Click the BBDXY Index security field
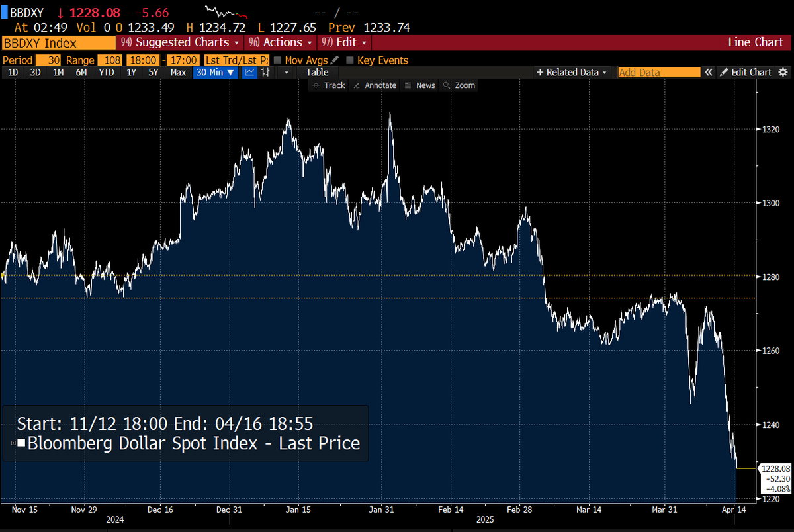The height and width of the screenshot is (532, 794). coord(59,43)
